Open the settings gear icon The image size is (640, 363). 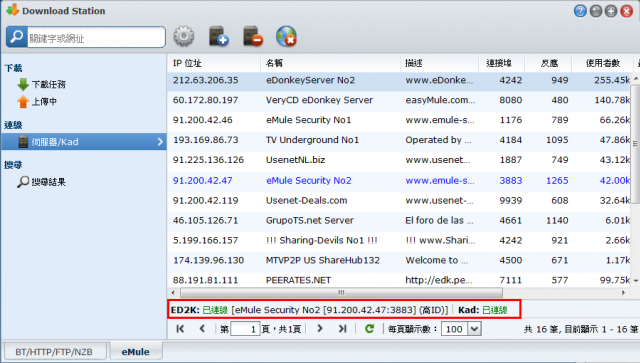pyautogui.click(x=184, y=36)
